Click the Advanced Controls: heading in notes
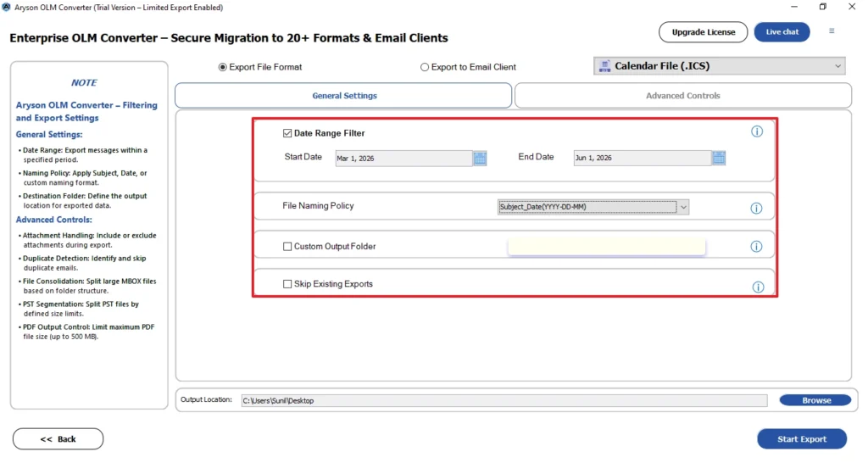868x463 pixels. (x=53, y=220)
